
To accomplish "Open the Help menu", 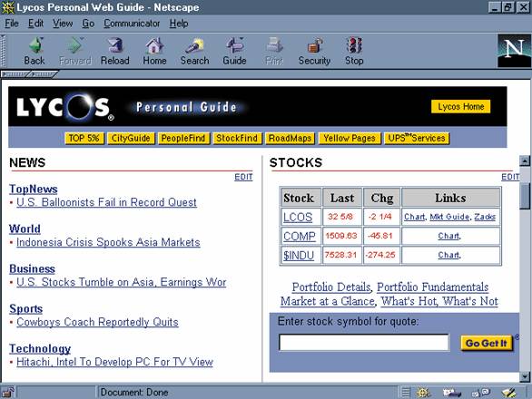I will [179, 24].
